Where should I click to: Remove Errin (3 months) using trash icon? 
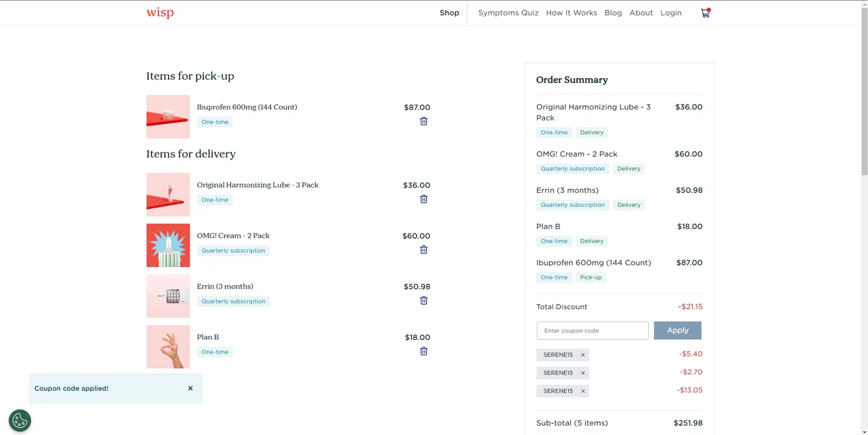424,301
